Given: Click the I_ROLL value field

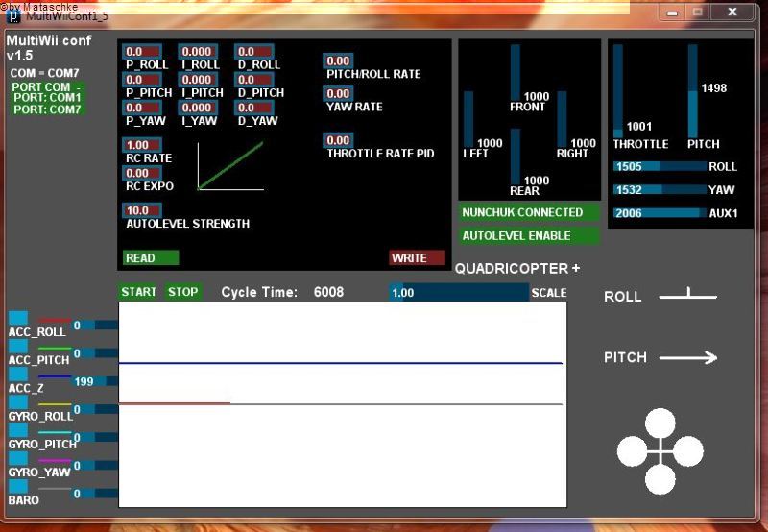Looking at the screenshot, I should 198,52.
